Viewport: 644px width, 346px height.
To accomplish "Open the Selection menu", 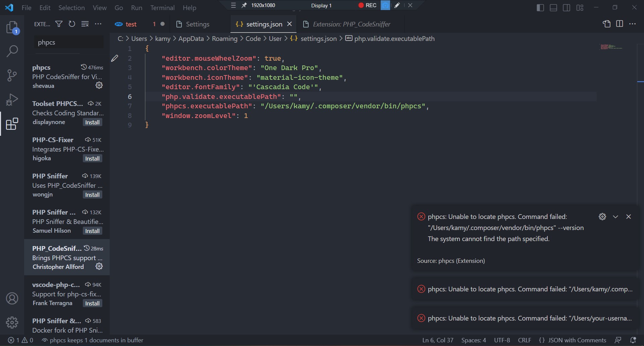I will click(71, 8).
